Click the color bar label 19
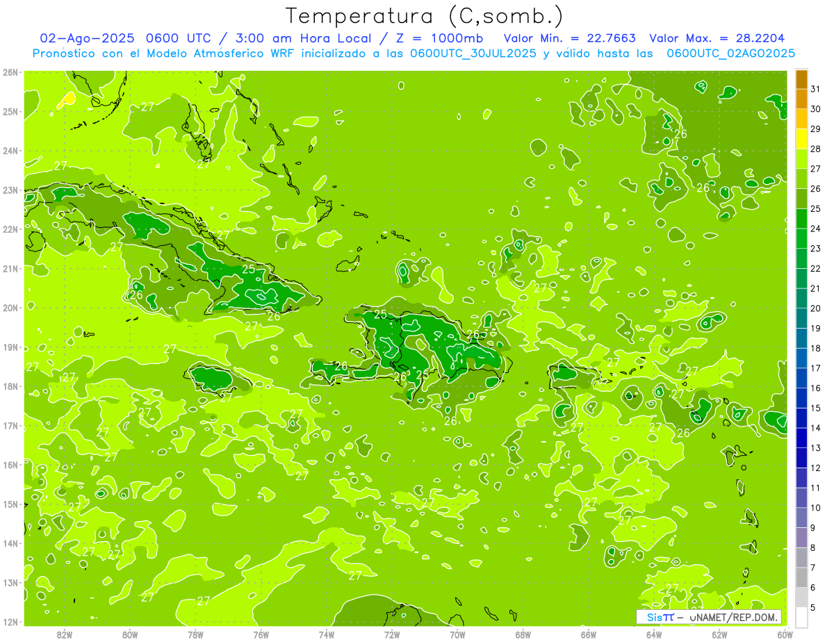The image size is (834, 644). pos(816,328)
